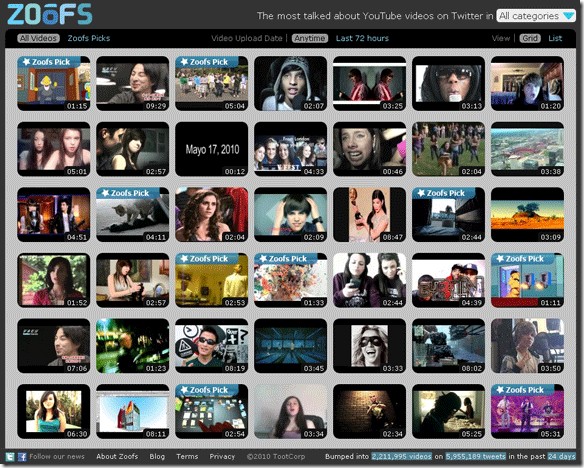Open the video lasting 08:02
This screenshot has width=584, height=468.
[448, 346]
